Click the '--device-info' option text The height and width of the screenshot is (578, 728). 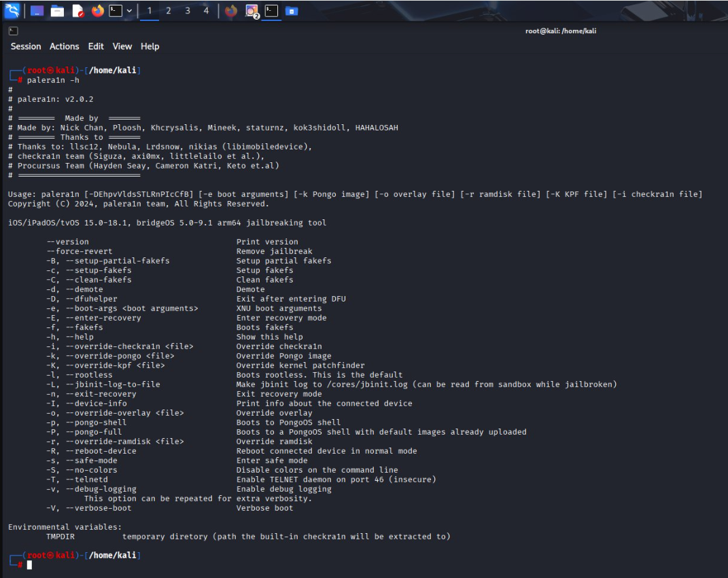96,403
